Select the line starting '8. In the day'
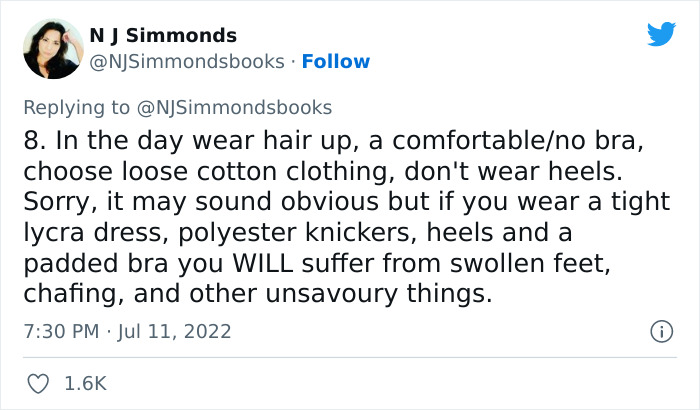The image size is (700, 410). (333, 140)
